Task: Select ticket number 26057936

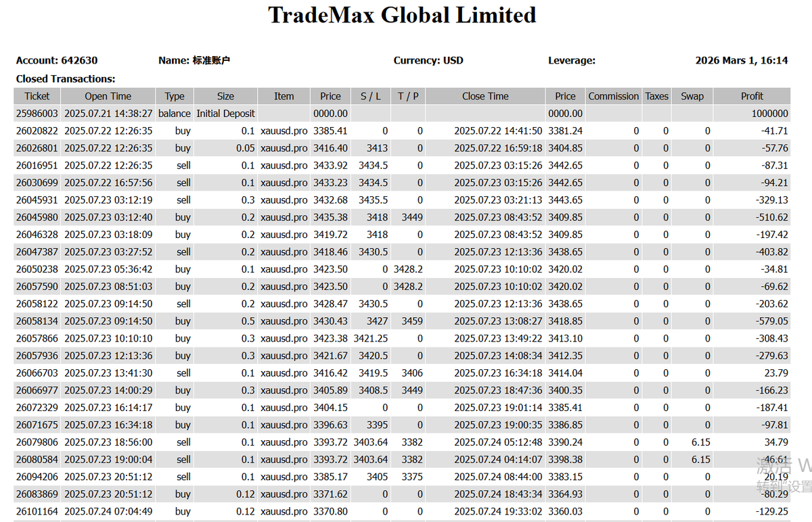Action: click(37, 356)
